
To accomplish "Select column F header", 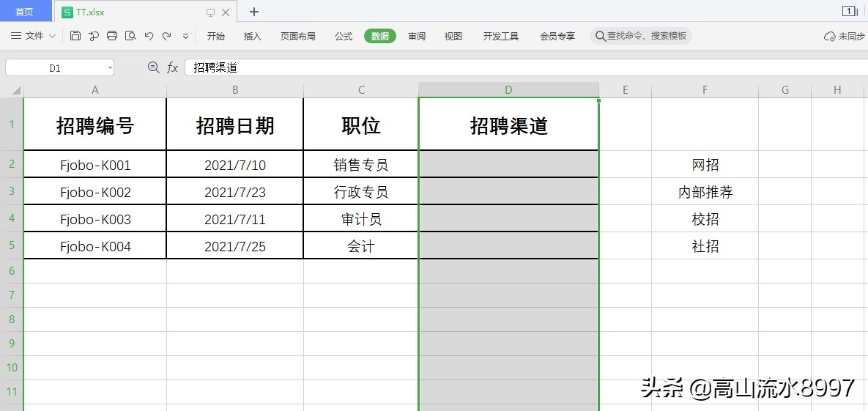I will [705, 89].
